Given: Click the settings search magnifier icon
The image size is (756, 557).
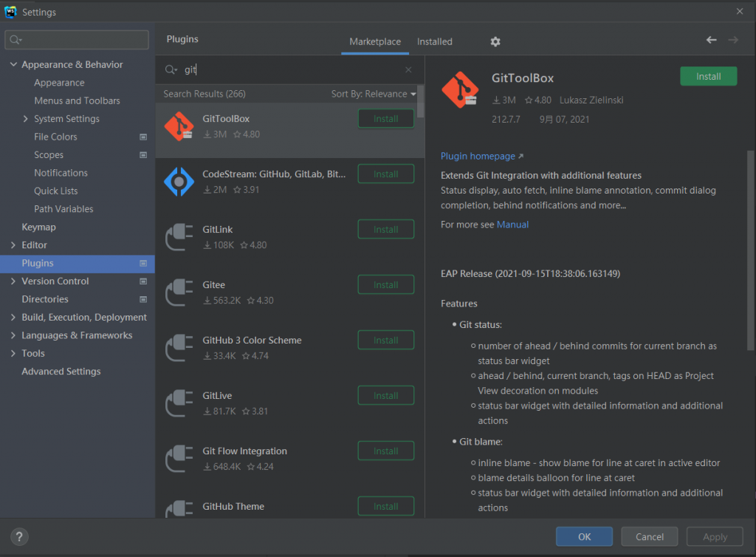Looking at the screenshot, I should pos(16,40).
